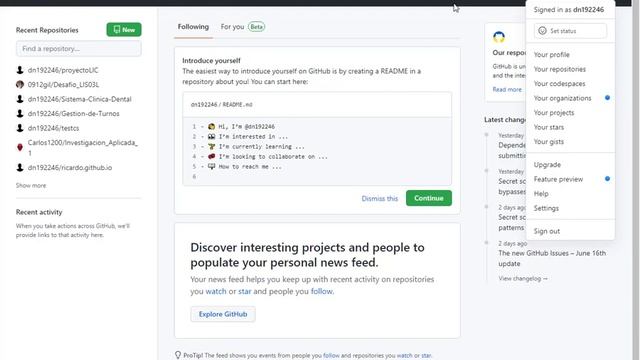Open Settings from the user menu
Screen dimensions: 640x360
pyautogui.click(x=546, y=208)
